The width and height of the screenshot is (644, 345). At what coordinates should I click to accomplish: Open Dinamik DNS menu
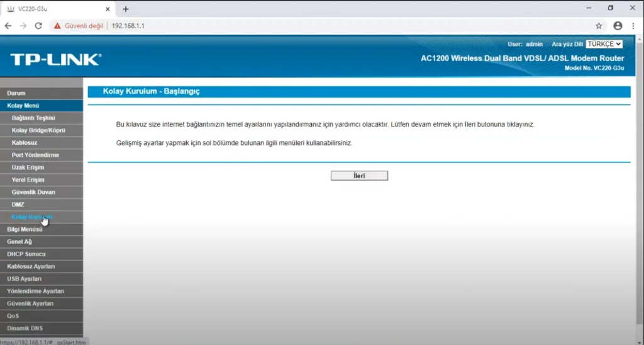point(42,328)
